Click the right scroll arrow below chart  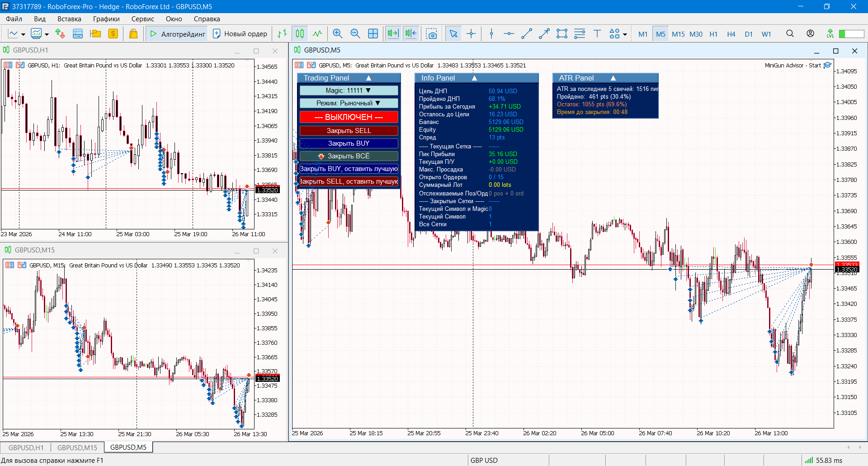click(x=860, y=447)
